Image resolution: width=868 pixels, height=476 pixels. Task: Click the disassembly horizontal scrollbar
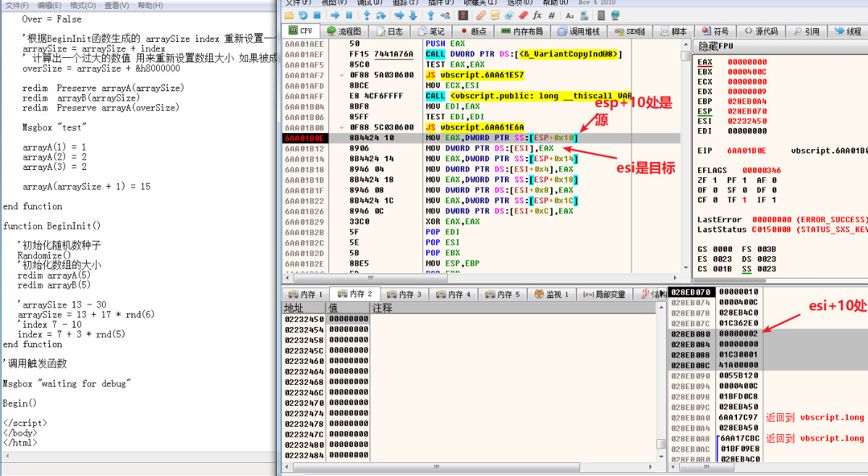(481, 278)
